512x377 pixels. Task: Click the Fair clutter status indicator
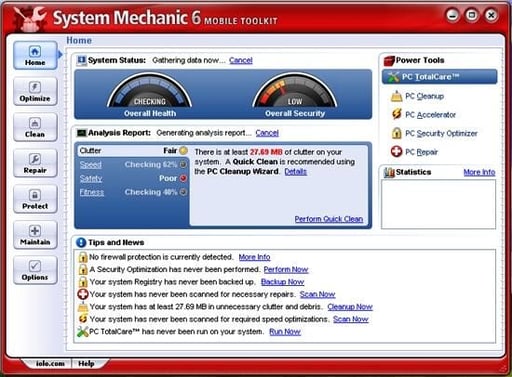click(x=183, y=151)
